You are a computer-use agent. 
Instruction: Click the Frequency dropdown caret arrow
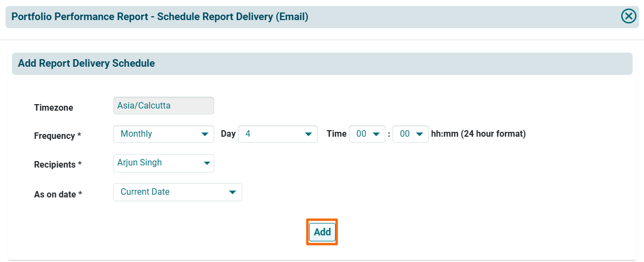[204, 134]
